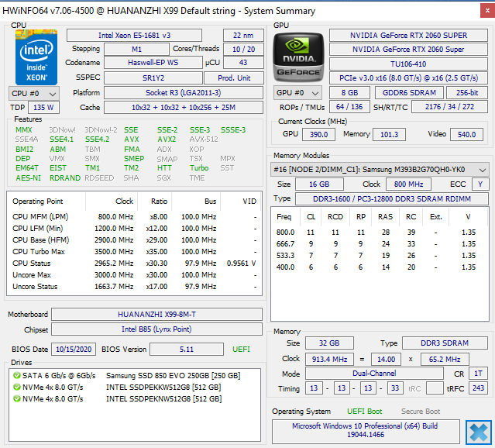The width and height of the screenshot is (495, 448).
Task: Click the ECC Y field
Action: 480,184
